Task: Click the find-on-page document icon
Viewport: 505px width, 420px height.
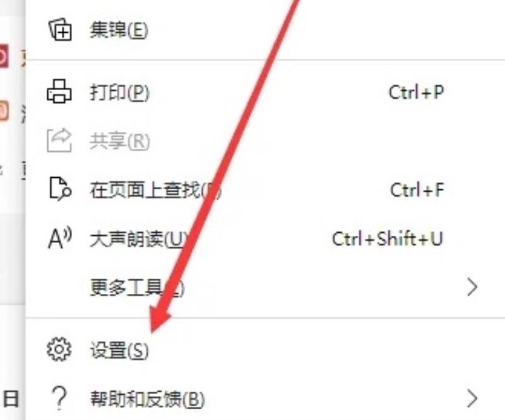Action: tap(60, 189)
